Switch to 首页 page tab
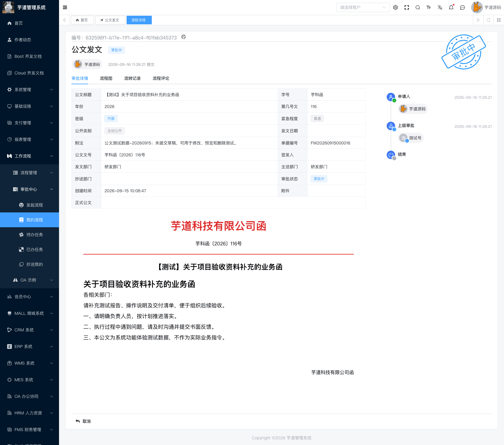Screen dimensions: 504x445 click(82, 20)
